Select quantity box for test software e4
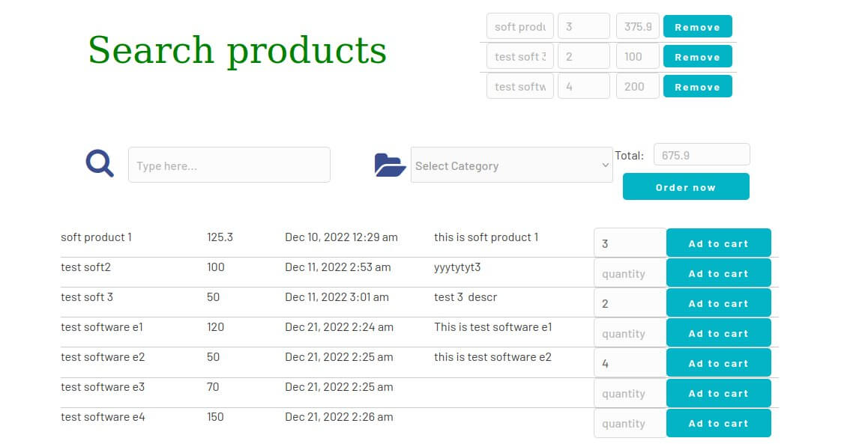Screen dimensions: 868x444 tap(630, 423)
